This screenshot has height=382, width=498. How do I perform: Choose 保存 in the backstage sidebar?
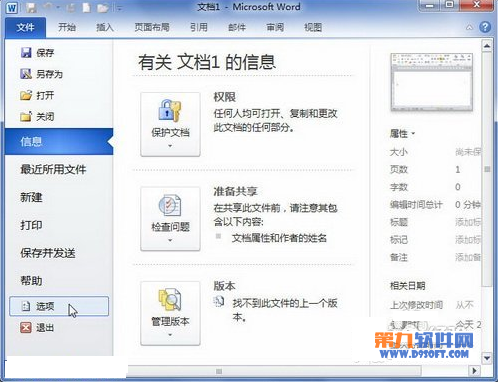point(37,52)
